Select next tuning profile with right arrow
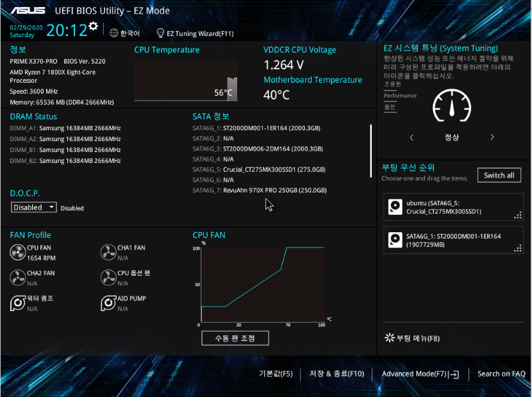 492,137
